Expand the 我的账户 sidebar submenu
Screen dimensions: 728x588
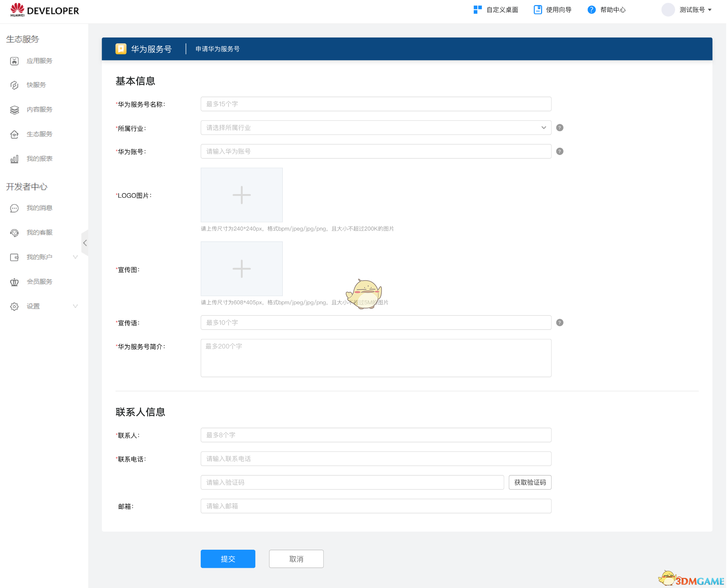75,257
